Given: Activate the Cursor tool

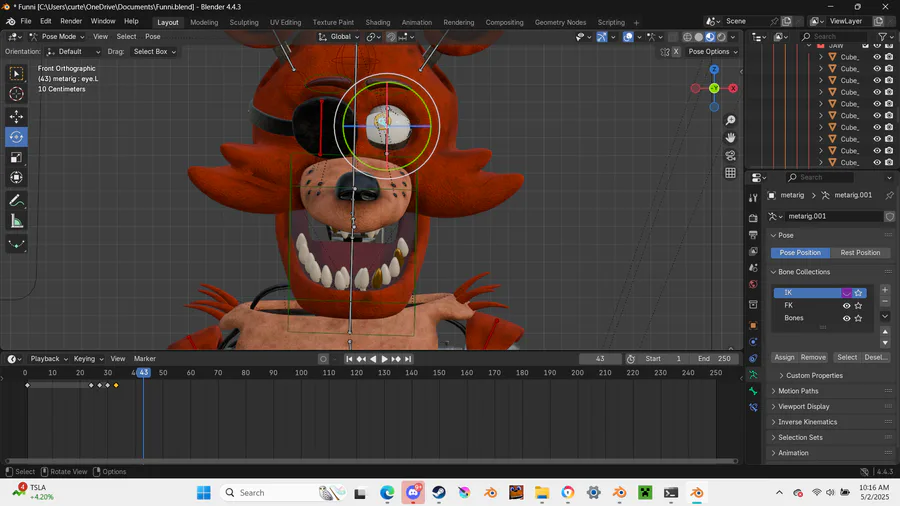Looking at the screenshot, I should [x=16, y=94].
